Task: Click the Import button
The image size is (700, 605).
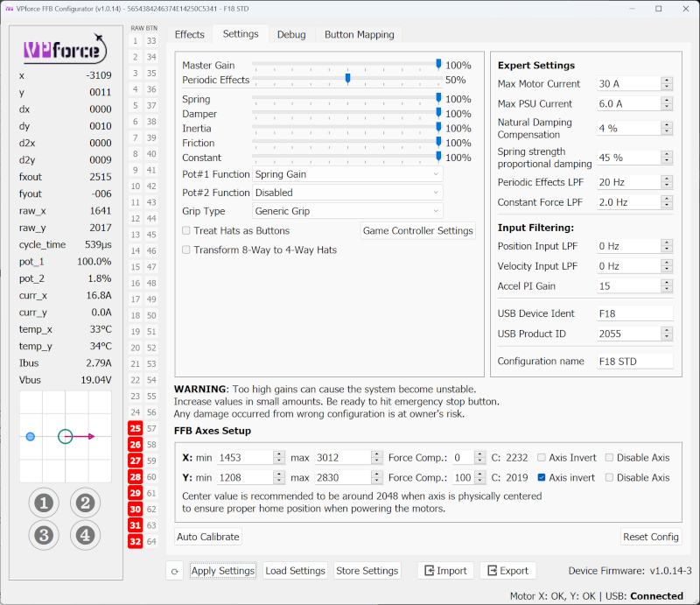Action: tap(445, 571)
